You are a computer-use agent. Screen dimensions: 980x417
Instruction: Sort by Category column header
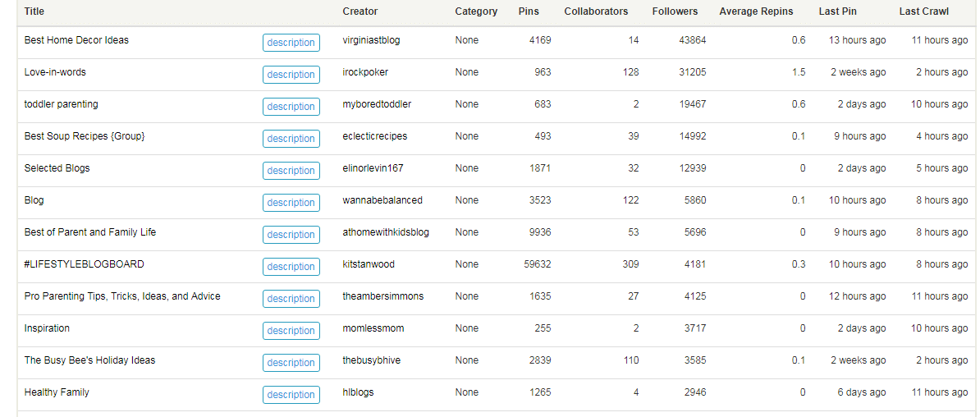tap(476, 11)
